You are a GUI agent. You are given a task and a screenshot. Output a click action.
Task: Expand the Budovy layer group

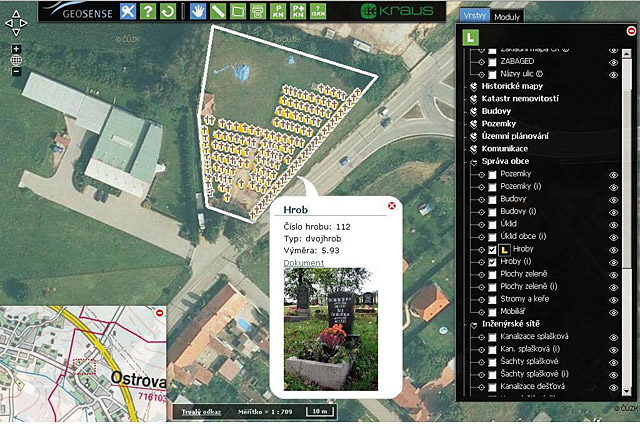tap(473, 111)
